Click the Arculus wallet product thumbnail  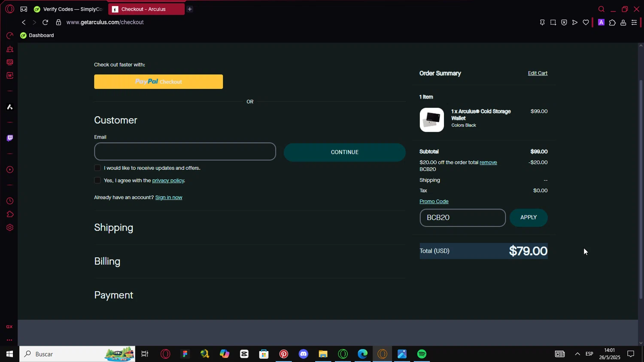point(431,120)
